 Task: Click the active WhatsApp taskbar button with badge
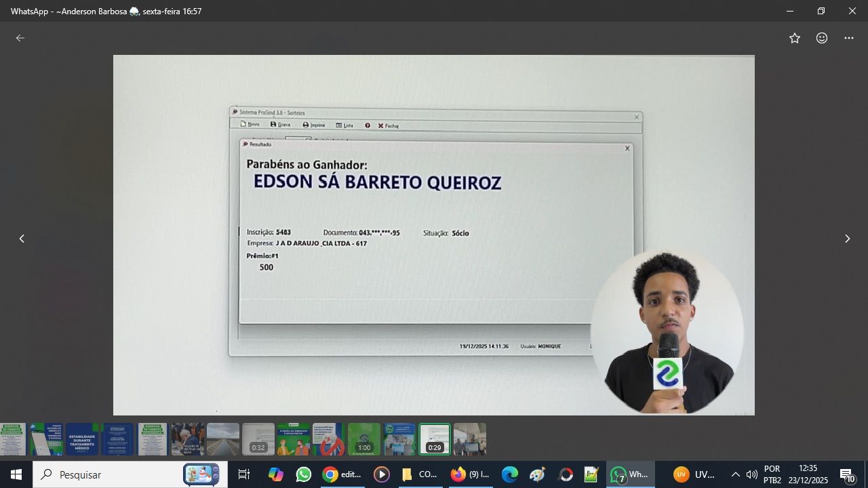click(x=630, y=474)
